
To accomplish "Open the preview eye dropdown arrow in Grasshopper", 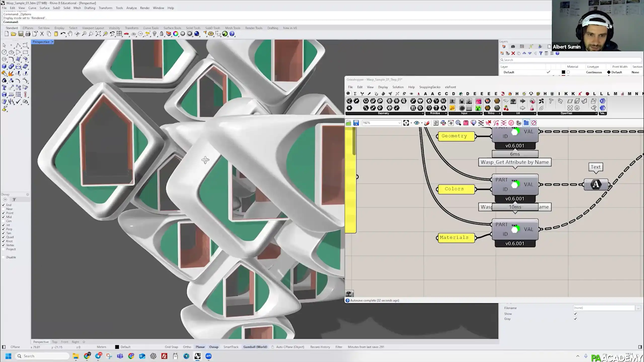I will (x=422, y=123).
